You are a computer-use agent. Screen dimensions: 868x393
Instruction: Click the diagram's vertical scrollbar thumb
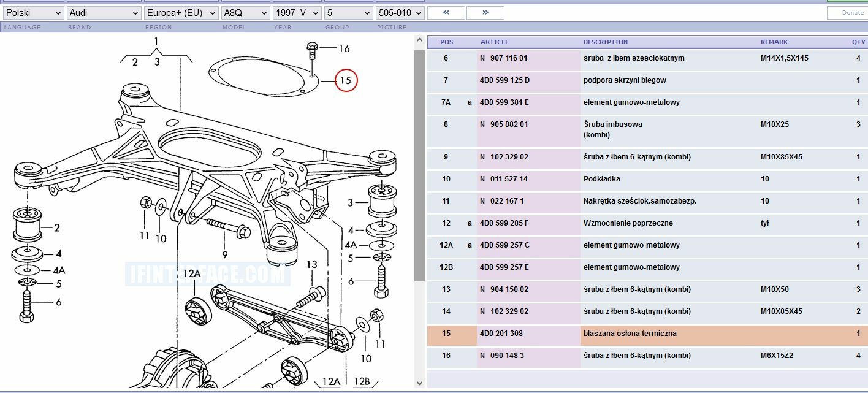(419, 166)
